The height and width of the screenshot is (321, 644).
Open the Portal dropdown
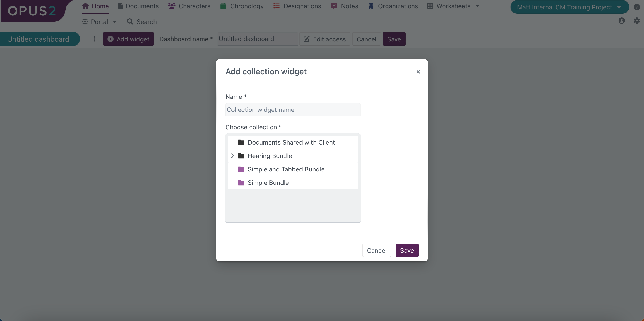[99, 22]
